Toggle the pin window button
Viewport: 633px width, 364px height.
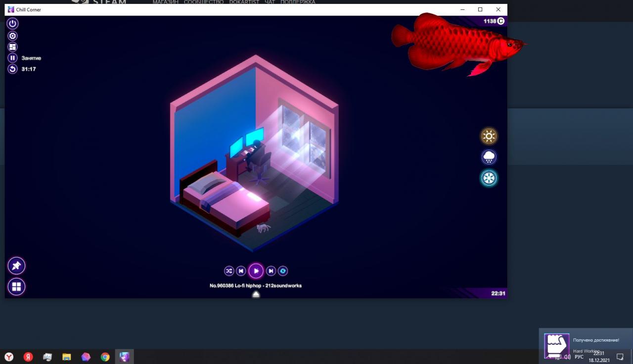16,266
